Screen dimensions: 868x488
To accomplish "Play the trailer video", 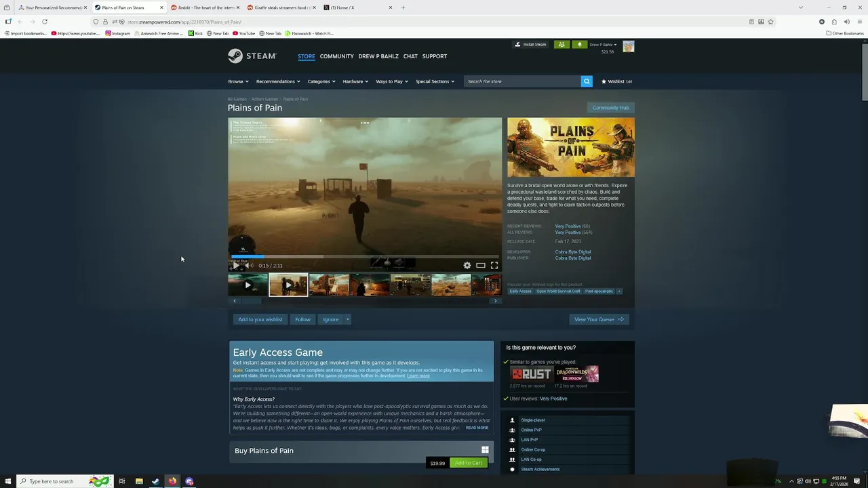I will (x=235, y=266).
